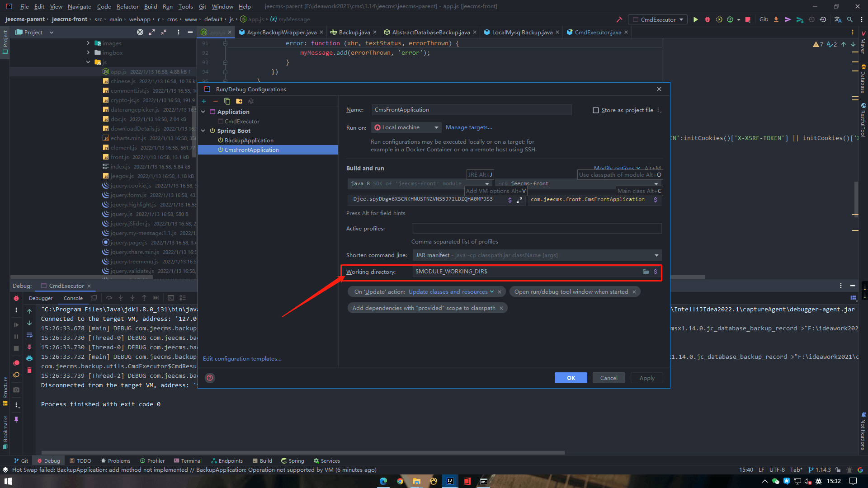Click the green Run button in toolbar
868x488 pixels.
point(696,19)
